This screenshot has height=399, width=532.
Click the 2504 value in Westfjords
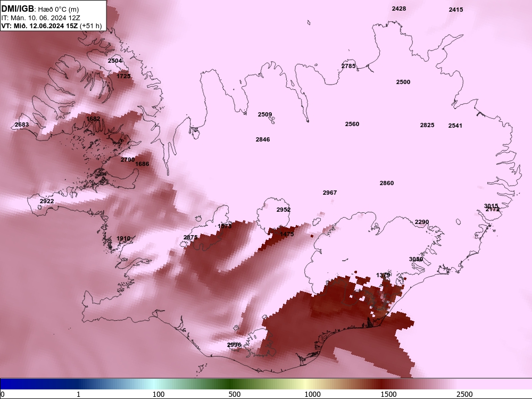point(115,61)
